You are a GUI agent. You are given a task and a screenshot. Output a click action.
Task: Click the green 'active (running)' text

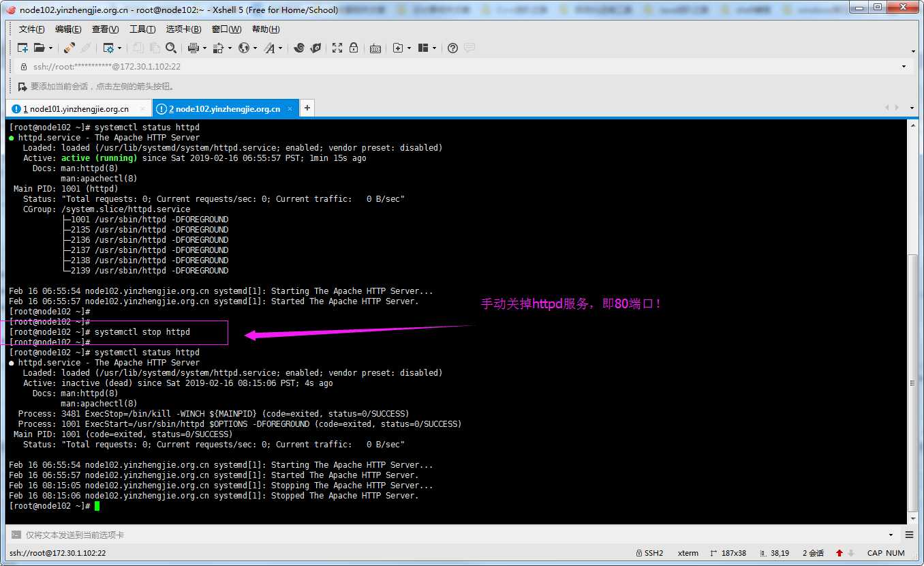coord(99,158)
